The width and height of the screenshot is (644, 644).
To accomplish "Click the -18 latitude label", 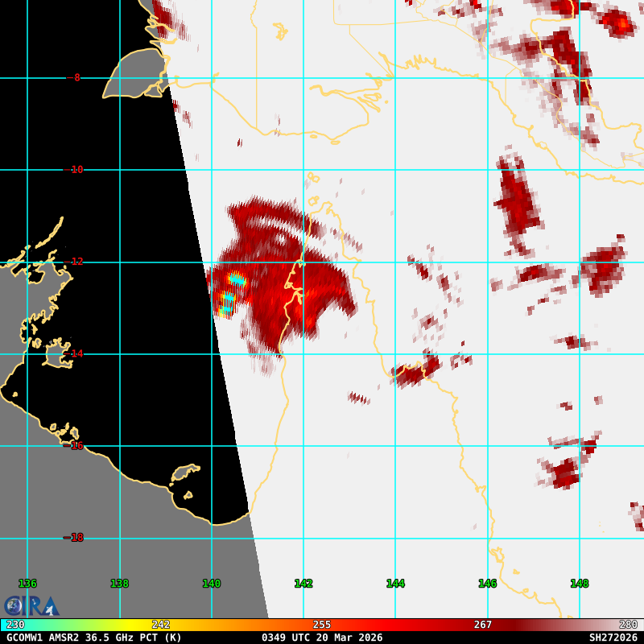I will 74,538.
